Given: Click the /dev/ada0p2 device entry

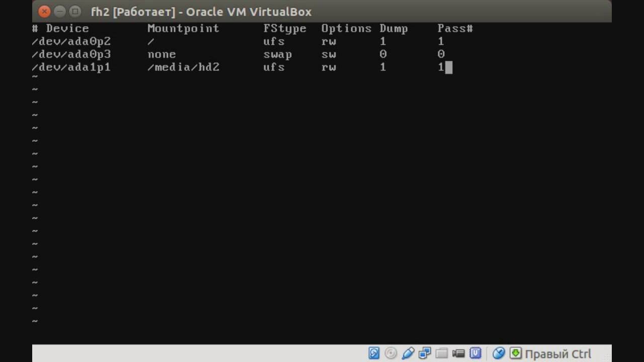Looking at the screenshot, I should [x=71, y=42].
